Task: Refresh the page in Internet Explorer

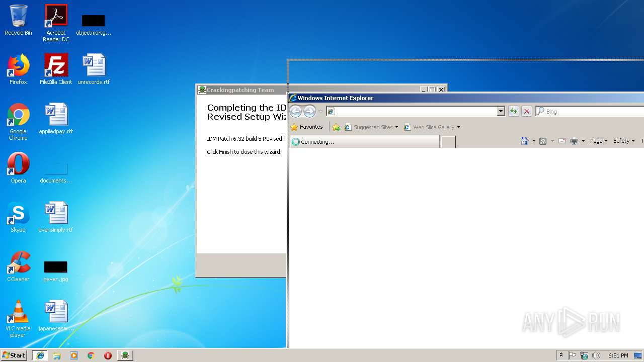Action: [513, 111]
